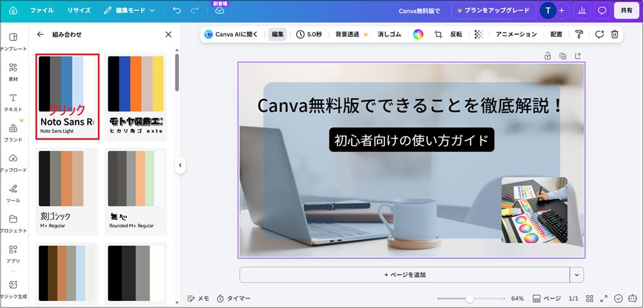Select the Noto Sans blue palette combination
The height and width of the screenshot is (308, 644).
point(68,96)
